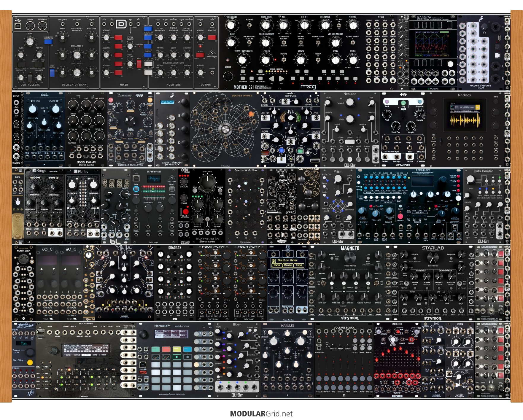Click the Nebulae pitch knob
Screen dimensions: 523x420
coord(350,119)
